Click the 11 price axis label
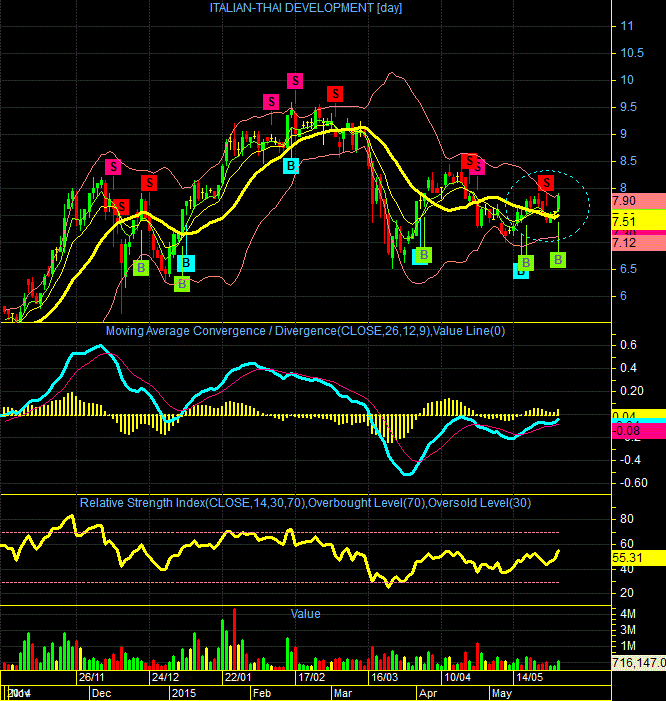The image size is (666, 701). point(627,26)
